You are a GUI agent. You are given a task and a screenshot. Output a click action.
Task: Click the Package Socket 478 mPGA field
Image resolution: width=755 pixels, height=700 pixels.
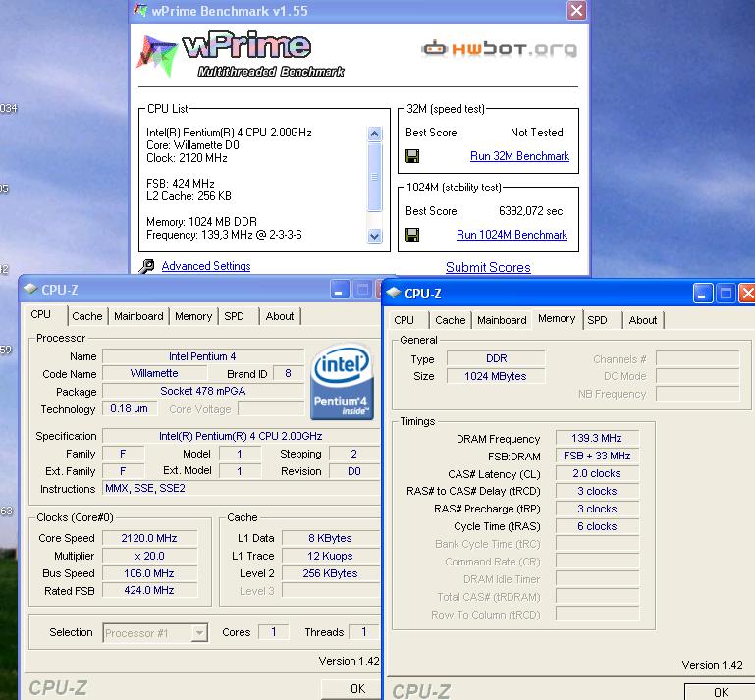pyautogui.click(x=202, y=391)
